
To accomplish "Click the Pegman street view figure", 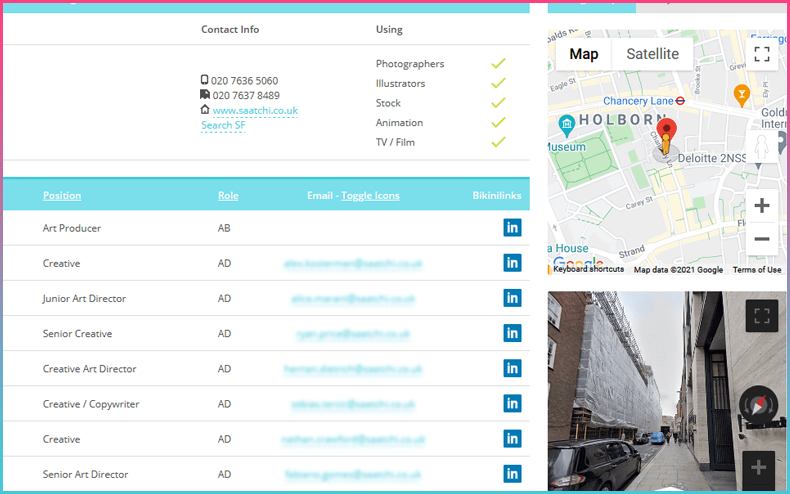I will click(x=761, y=146).
